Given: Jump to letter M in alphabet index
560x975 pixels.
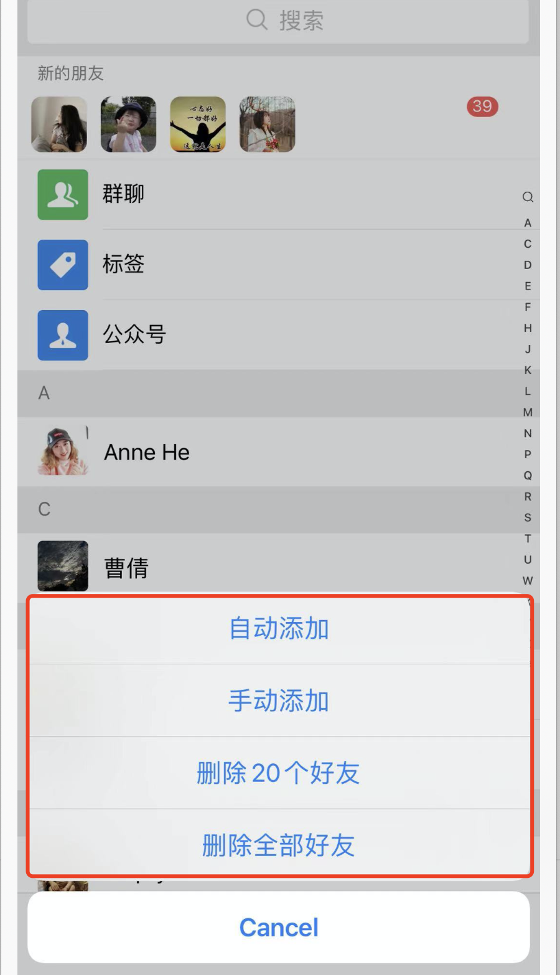Looking at the screenshot, I should point(528,412).
